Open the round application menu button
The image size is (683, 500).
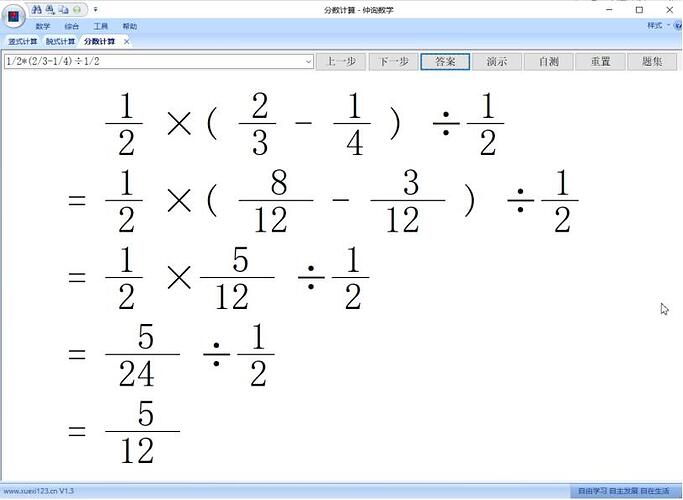[x=14, y=16]
